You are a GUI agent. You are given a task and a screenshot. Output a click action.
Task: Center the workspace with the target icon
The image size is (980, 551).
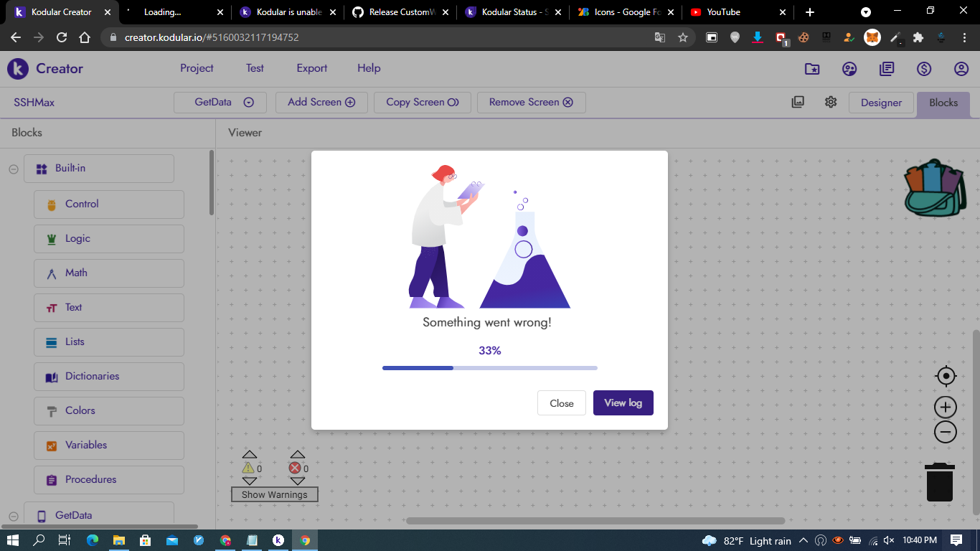[x=946, y=376]
